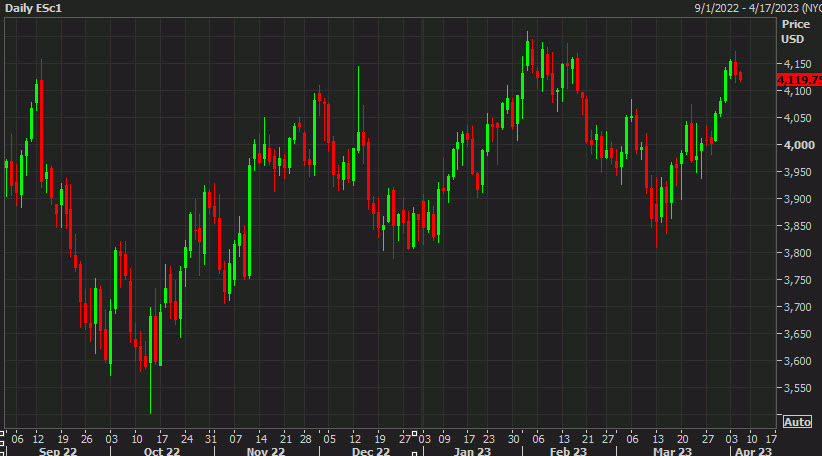Select the Mar 23 month label
822x456 pixels.
(x=673, y=451)
